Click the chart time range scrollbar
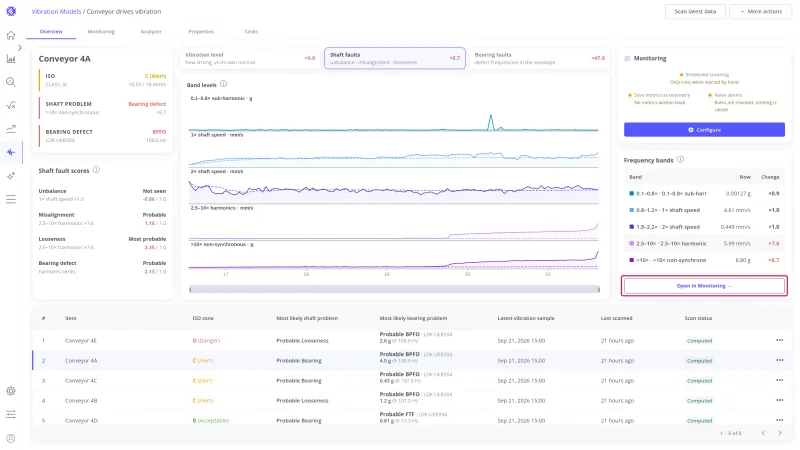Viewport: 800px width, 450px height. pyautogui.click(x=394, y=289)
